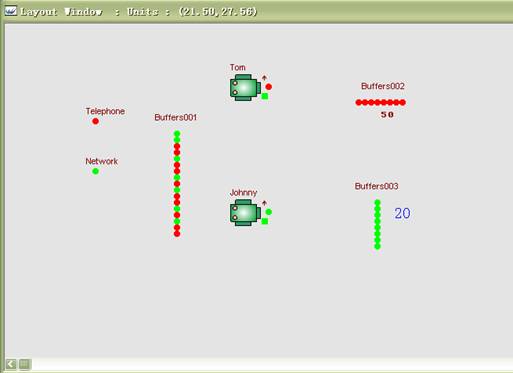Image resolution: width=513 pixels, height=373 pixels.
Task: Select the Buffers001 mixed queue column
Action: tap(177, 184)
